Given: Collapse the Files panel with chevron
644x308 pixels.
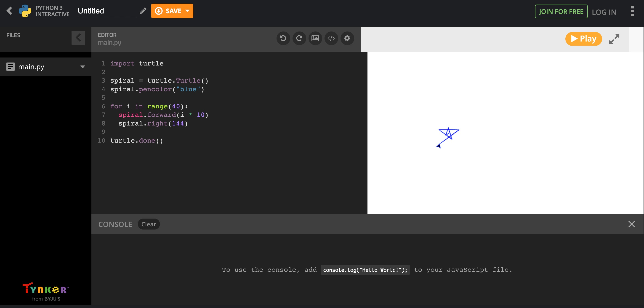Looking at the screenshot, I should 78,38.
